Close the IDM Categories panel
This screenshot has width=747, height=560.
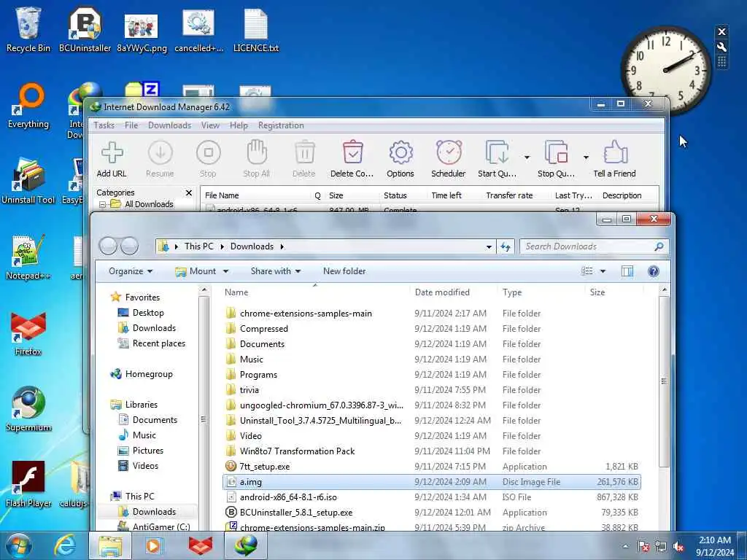[x=189, y=192]
